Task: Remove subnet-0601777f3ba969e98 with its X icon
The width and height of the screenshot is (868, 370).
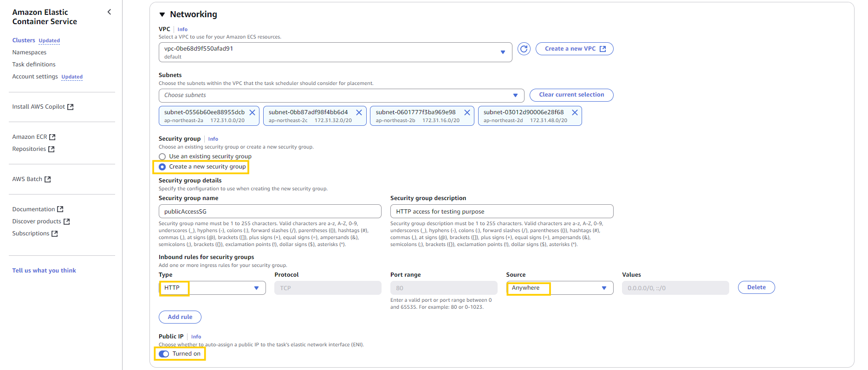Action: pyautogui.click(x=467, y=112)
